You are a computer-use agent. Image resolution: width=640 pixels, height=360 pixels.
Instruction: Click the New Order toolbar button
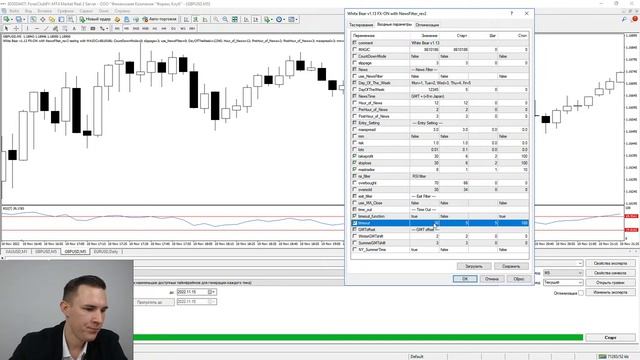click(95, 19)
